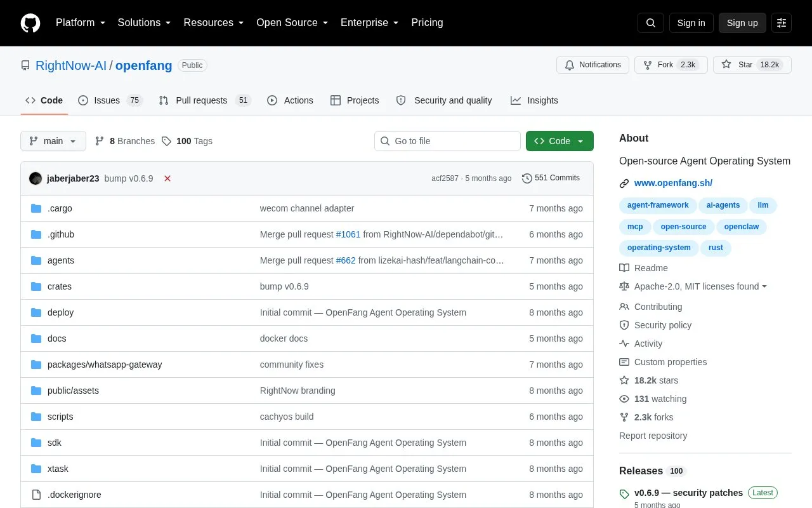Open the Insights tab
This screenshot has width=812, height=508.
[534, 100]
